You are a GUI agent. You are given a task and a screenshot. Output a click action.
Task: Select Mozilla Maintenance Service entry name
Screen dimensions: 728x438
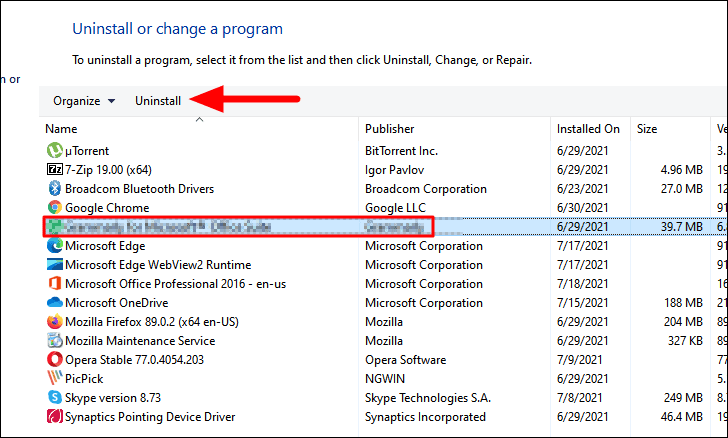click(140, 341)
